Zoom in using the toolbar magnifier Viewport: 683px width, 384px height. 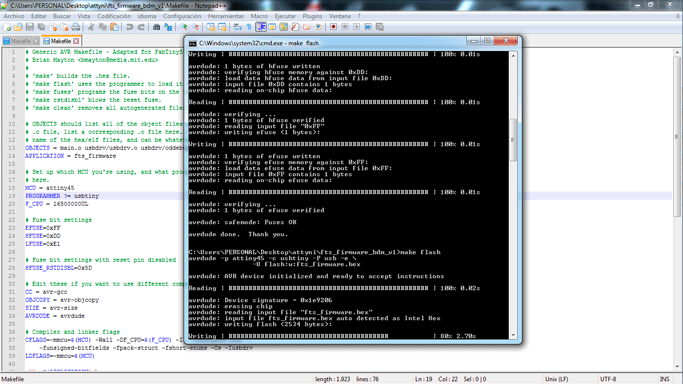(184, 27)
